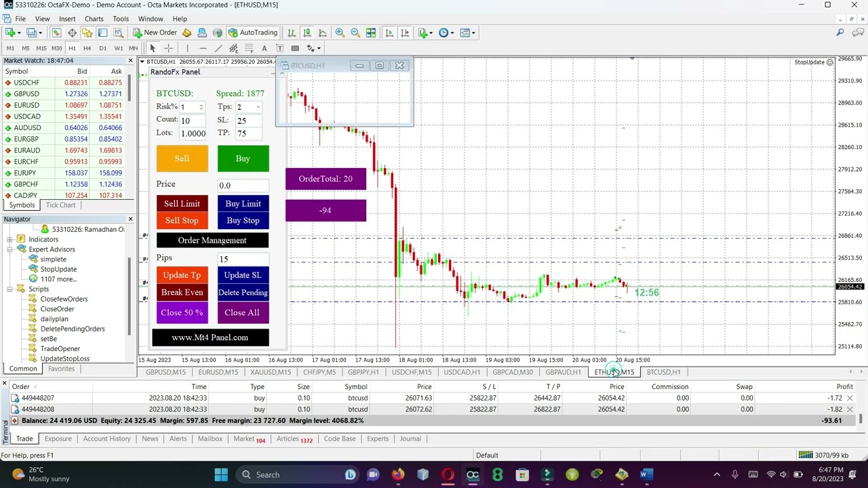Switch chart timeframe to W1
This screenshot has width=868, height=488.
pos(118,48)
